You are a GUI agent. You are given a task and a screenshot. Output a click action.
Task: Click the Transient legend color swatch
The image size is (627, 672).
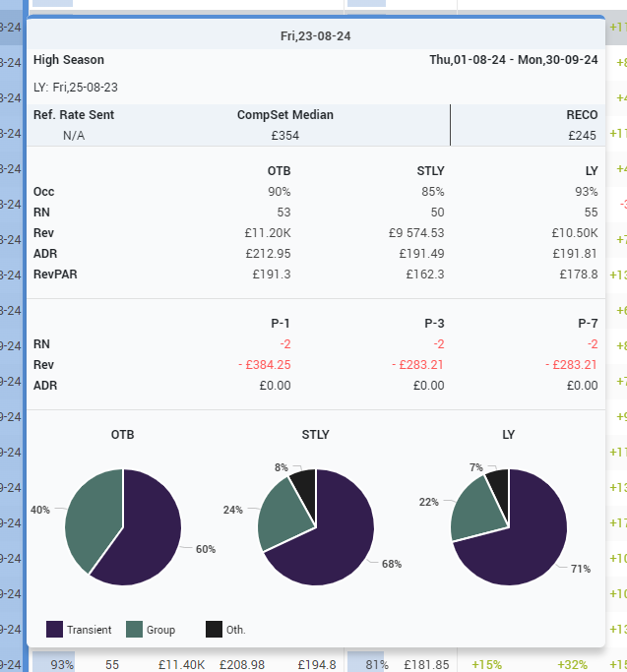(x=54, y=629)
